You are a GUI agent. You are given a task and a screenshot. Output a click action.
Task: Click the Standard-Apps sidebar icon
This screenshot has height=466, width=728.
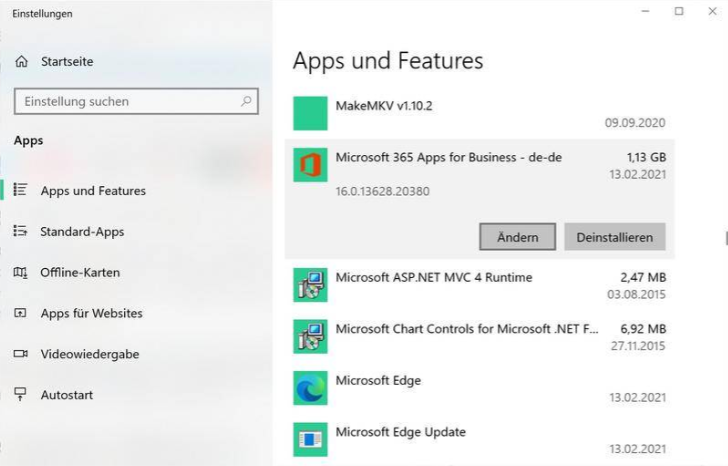20,231
